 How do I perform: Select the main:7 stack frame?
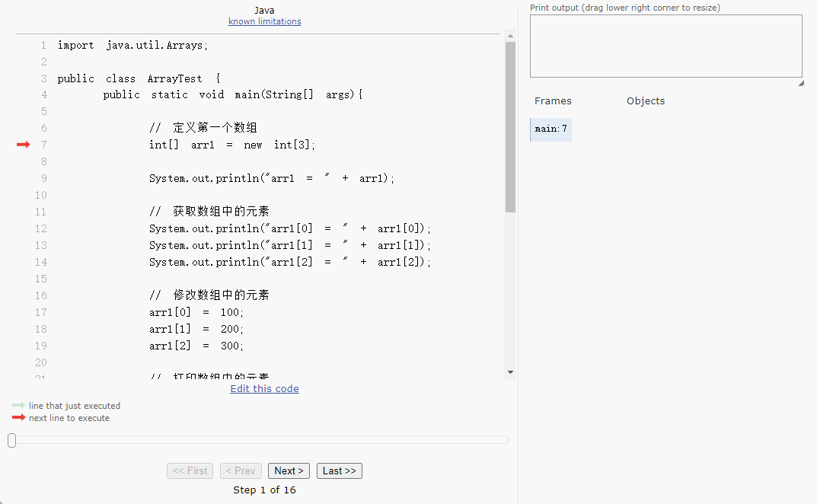coord(551,129)
